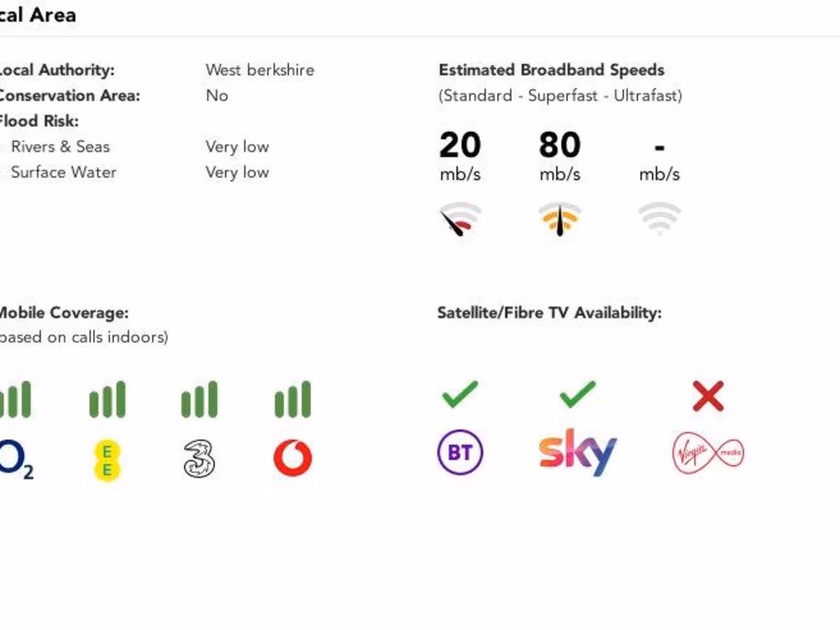The height and width of the screenshot is (630, 840).
Task: Click the signal bars above Three
Action: pyautogui.click(x=199, y=399)
